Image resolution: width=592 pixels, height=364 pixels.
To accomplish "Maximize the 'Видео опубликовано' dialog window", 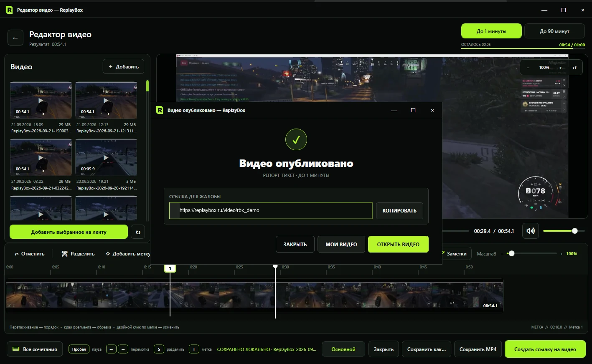I will click(x=413, y=110).
